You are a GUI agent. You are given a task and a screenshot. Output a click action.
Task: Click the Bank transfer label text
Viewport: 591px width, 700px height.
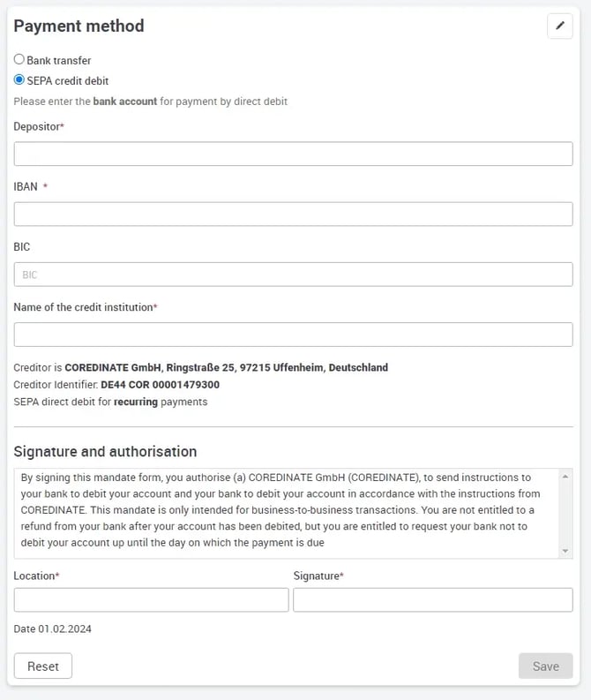(x=59, y=60)
